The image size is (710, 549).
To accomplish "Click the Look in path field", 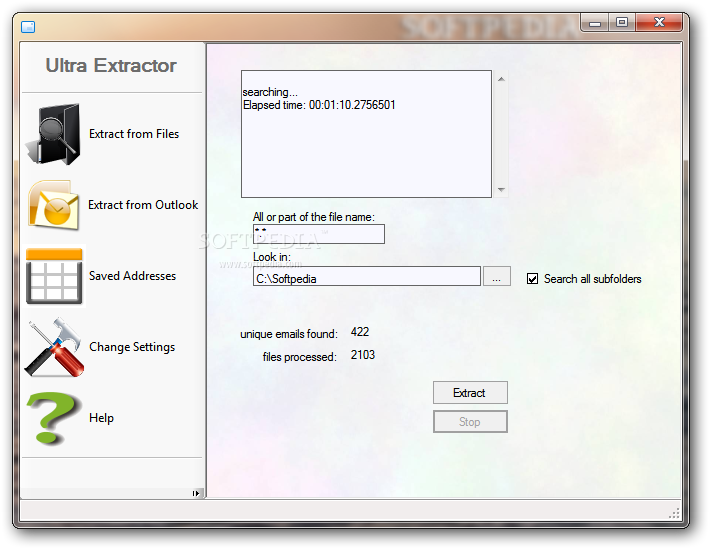I will coord(367,276).
